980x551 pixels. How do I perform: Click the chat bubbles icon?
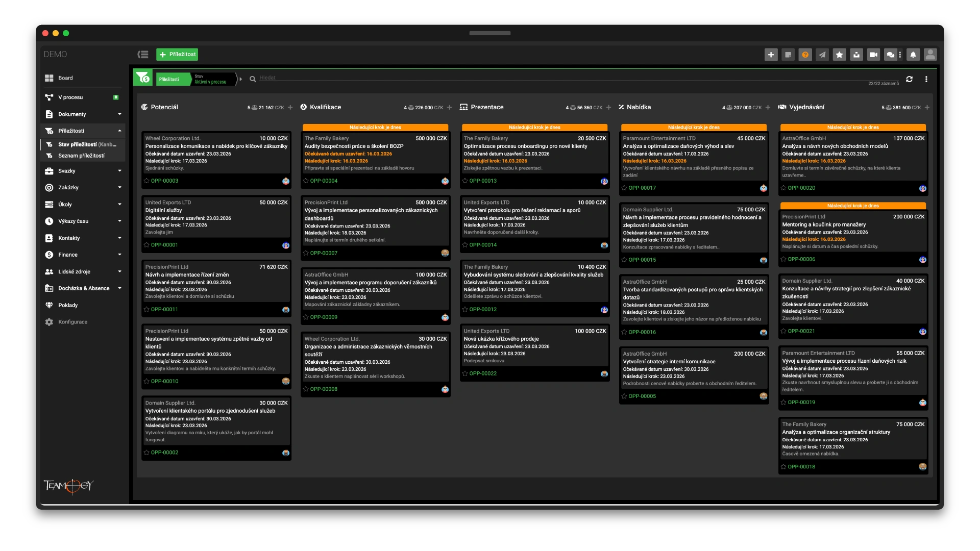[891, 55]
